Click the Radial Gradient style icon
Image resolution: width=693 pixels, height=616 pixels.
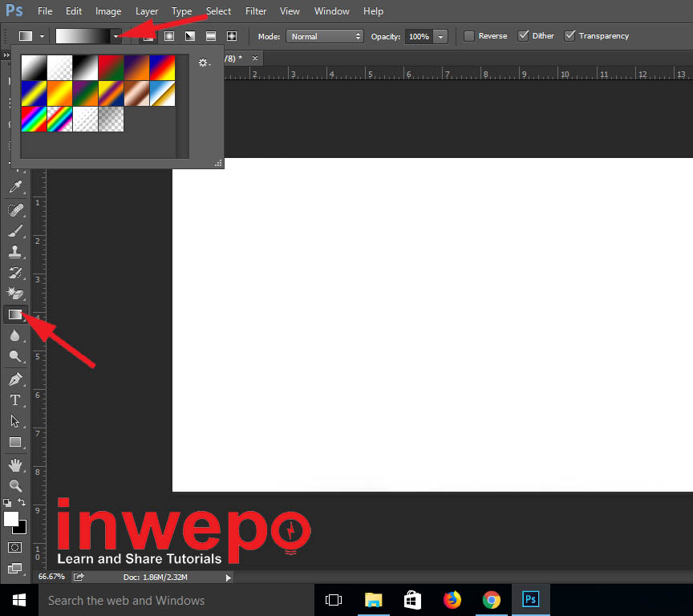pyautogui.click(x=169, y=36)
